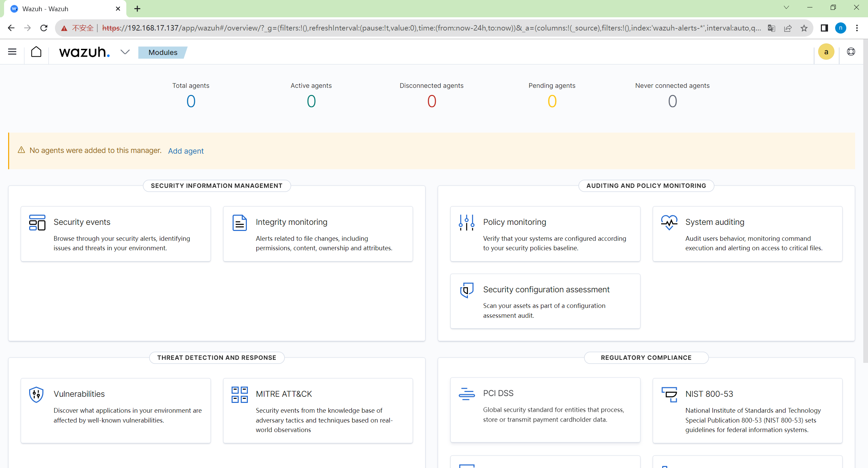Open the hamburger navigation menu
868x468 pixels.
12,52
